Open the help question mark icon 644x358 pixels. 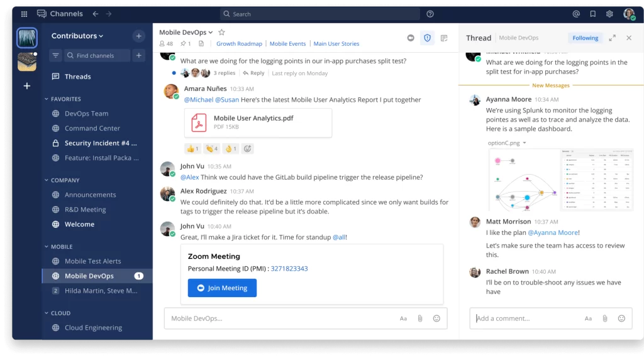tap(430, 14)
